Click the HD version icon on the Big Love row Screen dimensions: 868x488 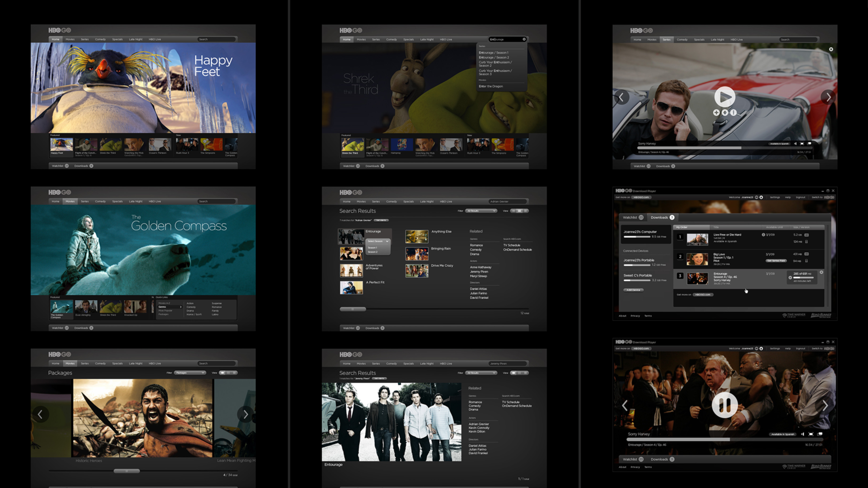click(807, 254)
